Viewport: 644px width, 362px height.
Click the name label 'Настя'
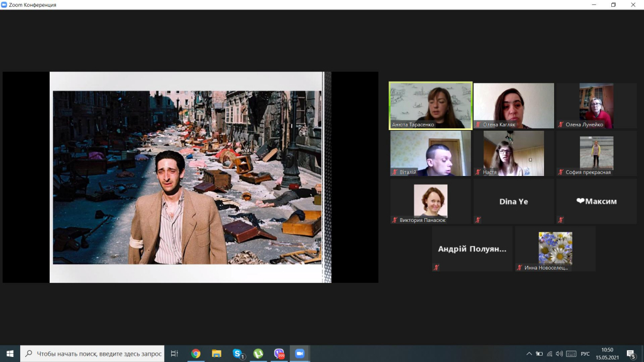tap(489, 172)
